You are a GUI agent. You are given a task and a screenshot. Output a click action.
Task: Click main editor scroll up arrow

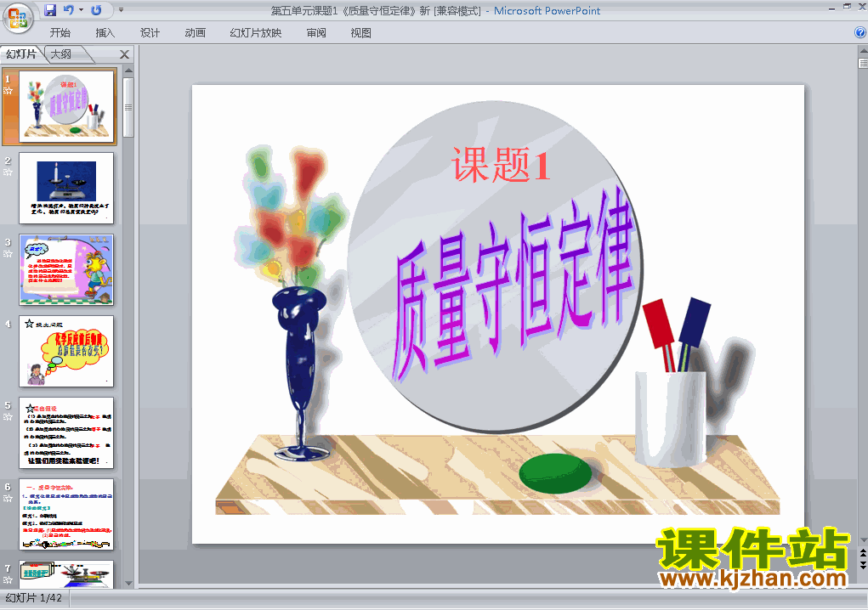[x=863, y=51]
